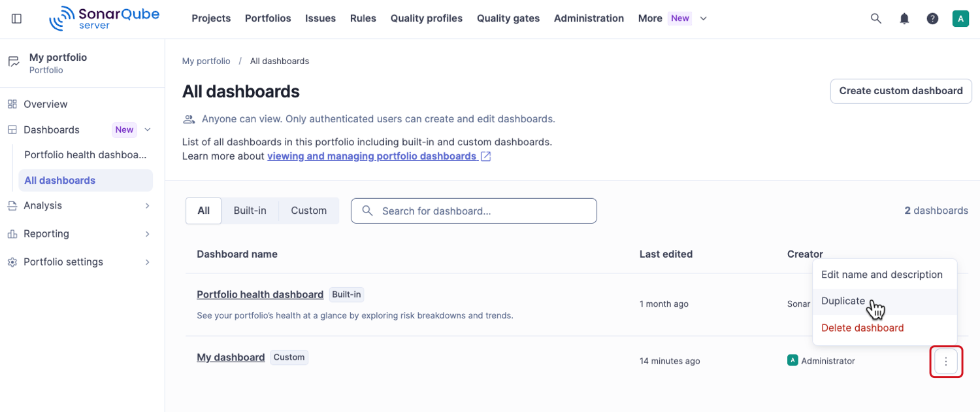The height and width of the screenshot is (412, 980).
Task: Click the New badge beside Dashboards
Action: [124, 129]
